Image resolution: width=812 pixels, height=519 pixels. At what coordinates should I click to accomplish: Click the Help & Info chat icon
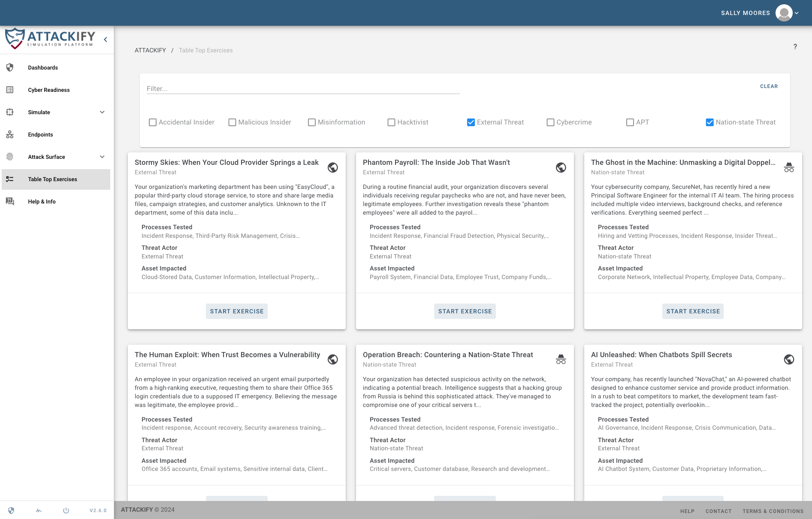point(10,201)
